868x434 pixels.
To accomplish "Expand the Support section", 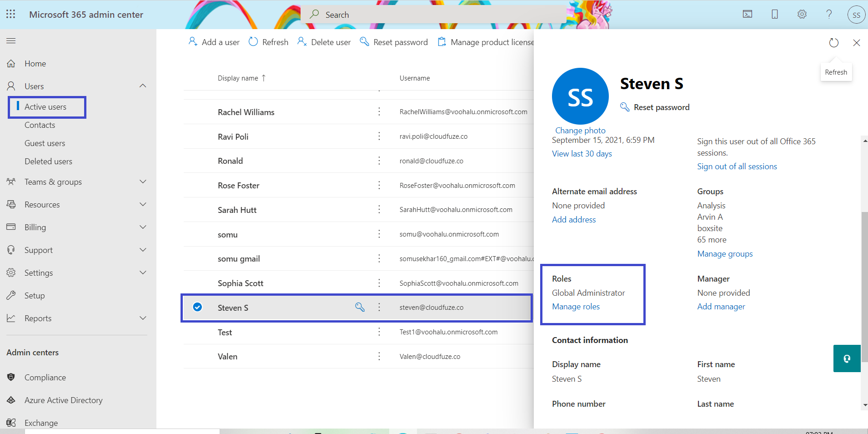I will pos(143,250).
